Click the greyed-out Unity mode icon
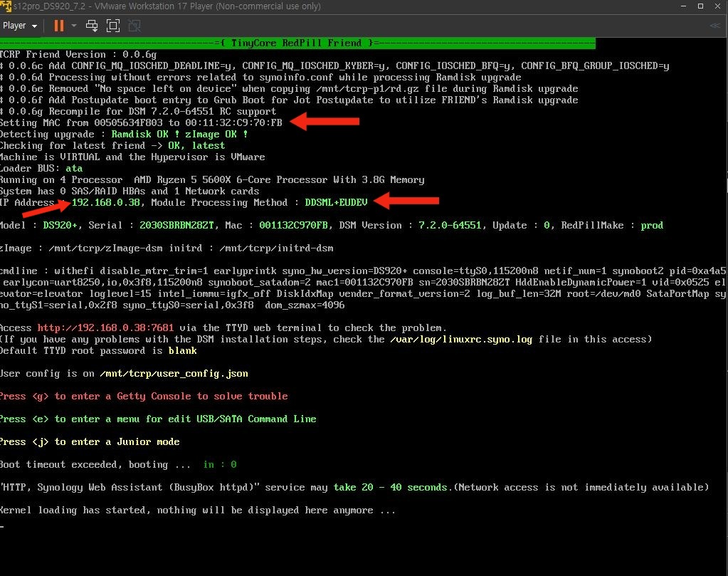 [x=134, y=26]
